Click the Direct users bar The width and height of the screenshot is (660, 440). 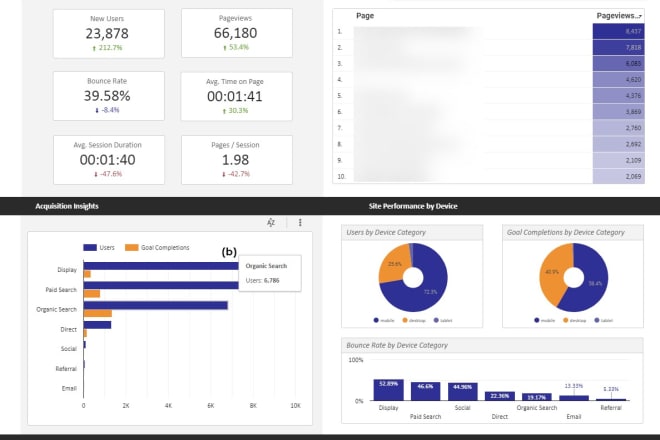coord(97,325)
